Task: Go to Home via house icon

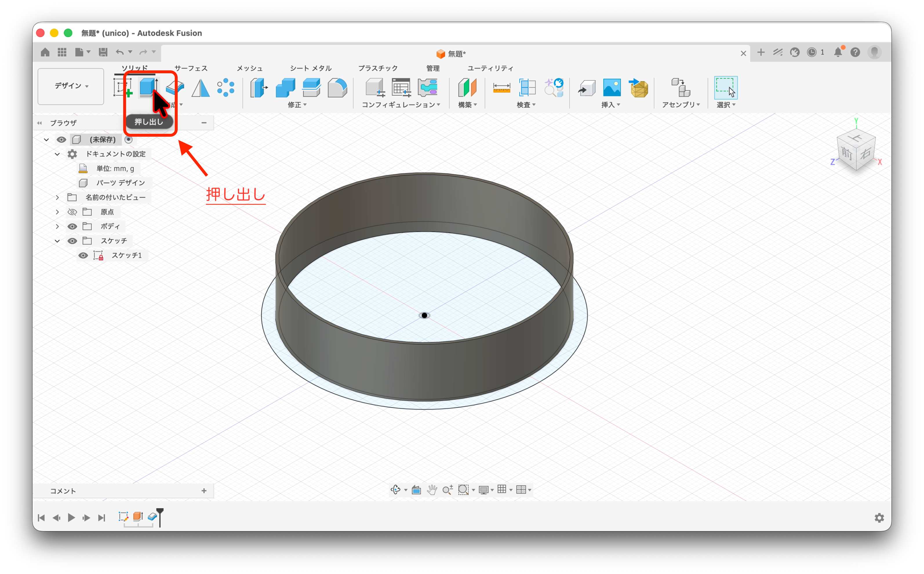Action: pos(45,52)
